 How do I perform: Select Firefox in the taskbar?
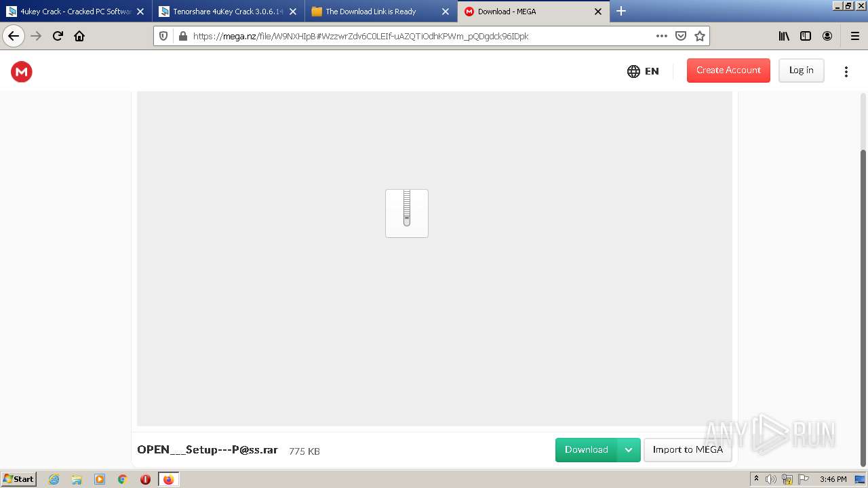point(168,479)
